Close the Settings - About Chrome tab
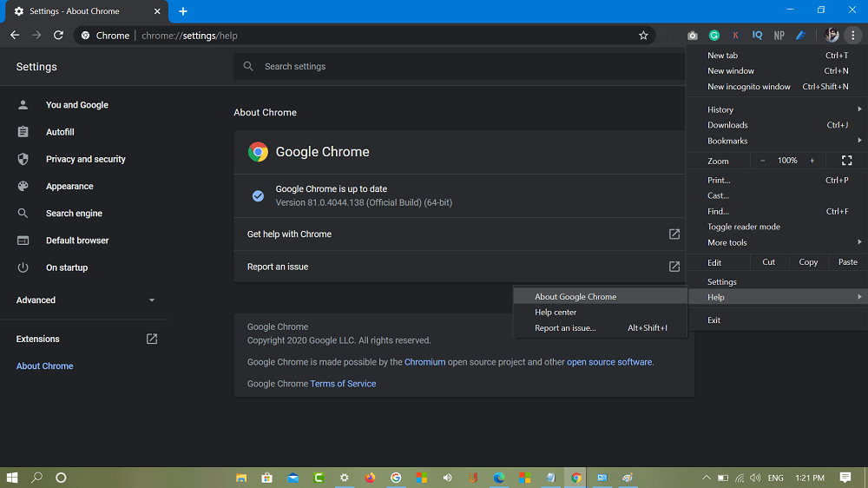The height and width of the screenshot is (488, 868). pos(157,11)
